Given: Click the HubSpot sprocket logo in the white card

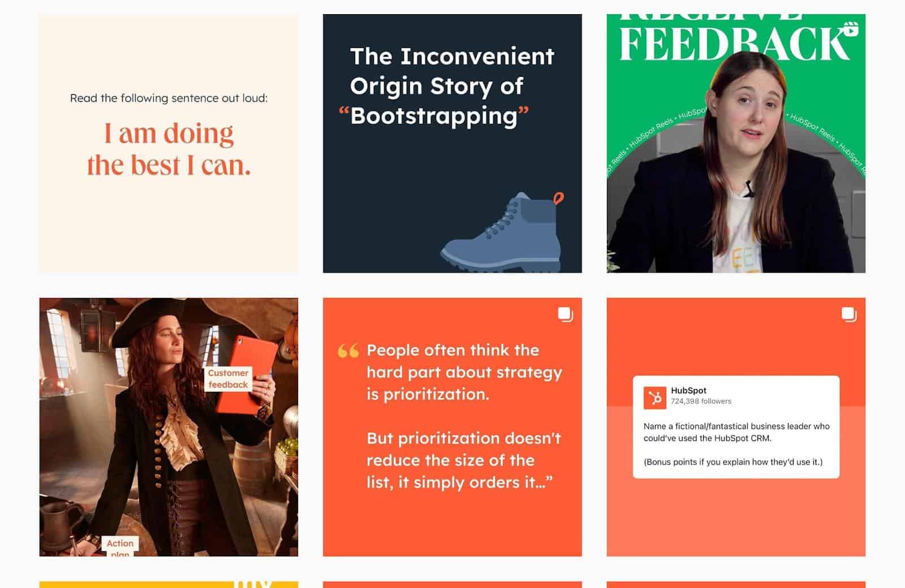Looking at the screenshot, I should tap(655, 397).
